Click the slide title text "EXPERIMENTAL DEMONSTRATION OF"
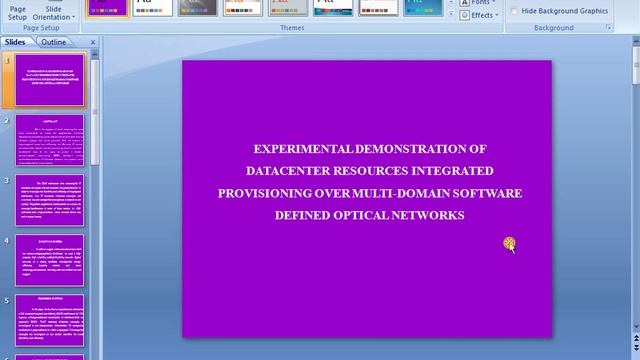 [x=370, y=149]
